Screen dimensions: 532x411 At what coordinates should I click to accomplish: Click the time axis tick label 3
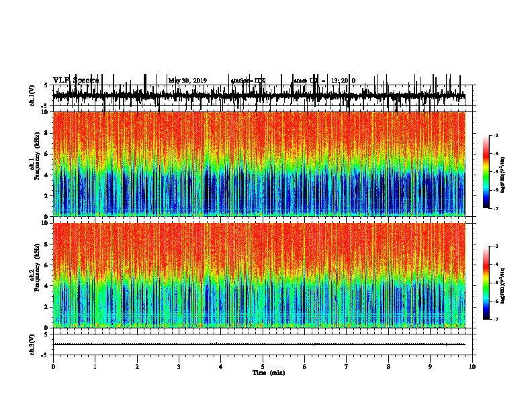click(179, 367)
